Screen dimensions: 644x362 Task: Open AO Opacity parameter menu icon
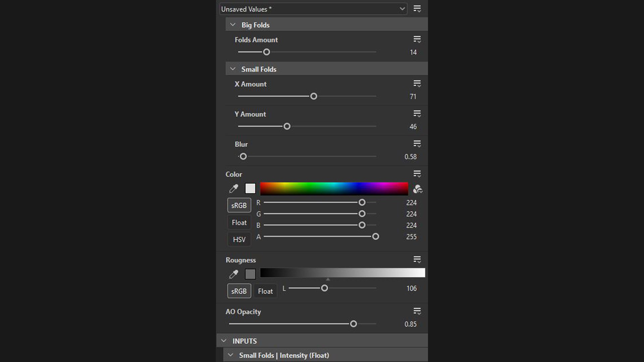click(417, 311)
